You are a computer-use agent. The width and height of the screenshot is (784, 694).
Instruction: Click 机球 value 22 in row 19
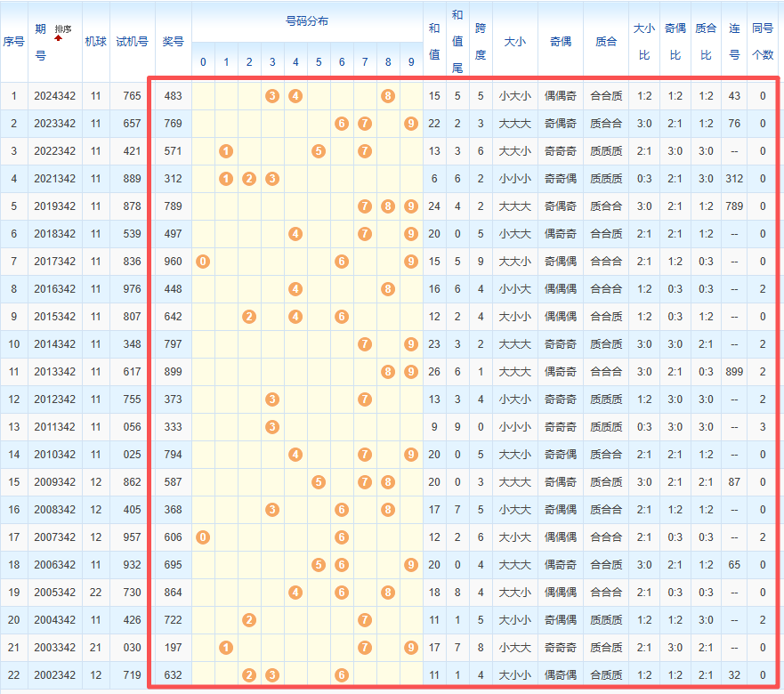point(95,593)
